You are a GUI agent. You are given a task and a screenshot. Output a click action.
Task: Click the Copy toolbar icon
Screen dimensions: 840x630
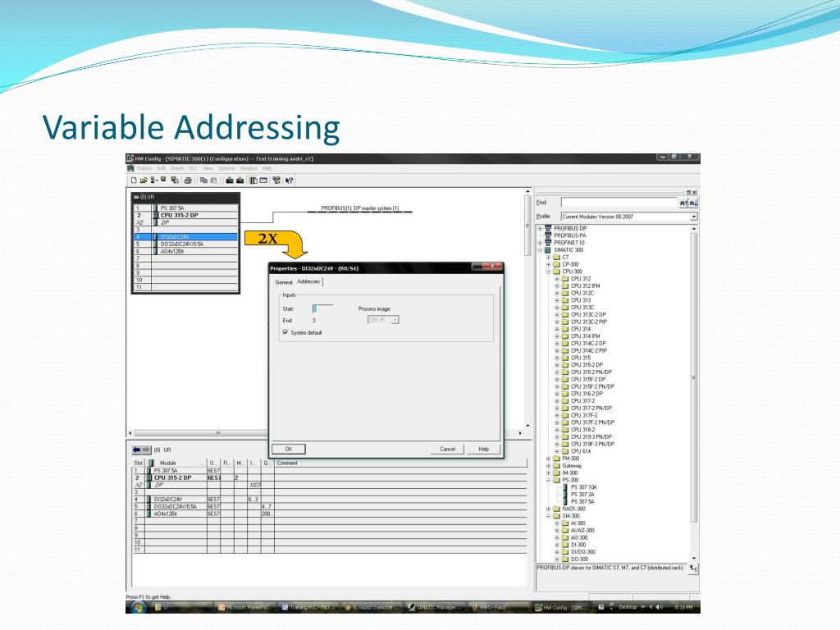coord(203,180)
